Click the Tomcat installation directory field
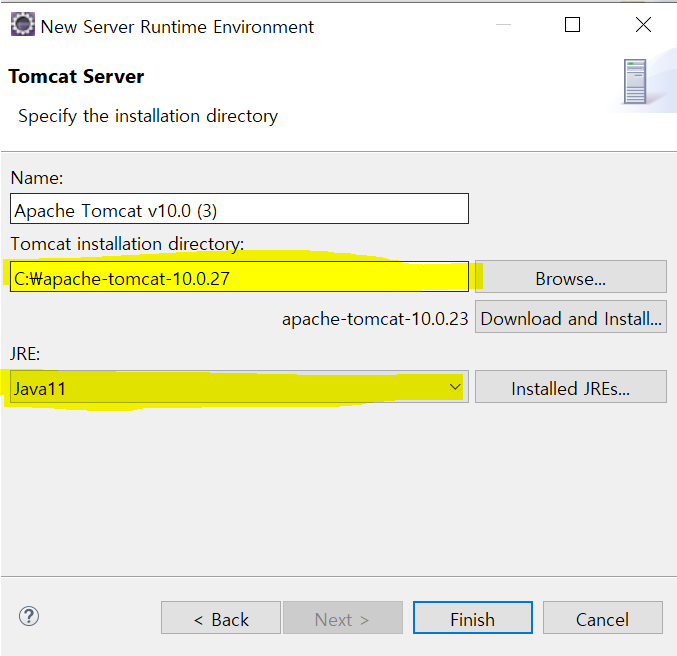This screenshot has height=656, width=677. [239, 276]
